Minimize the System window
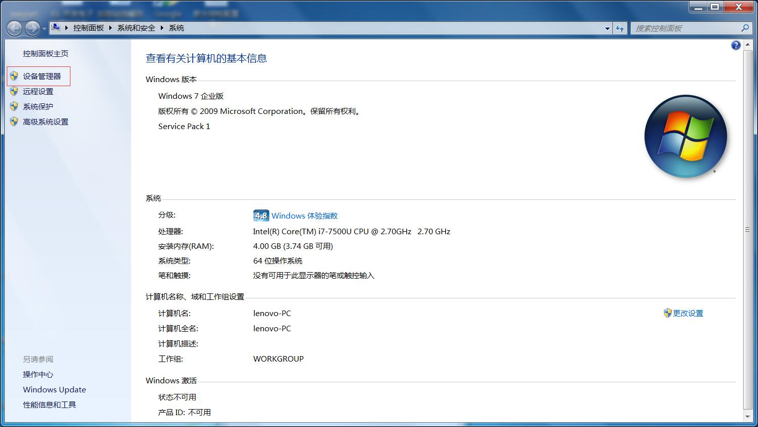758x427 pixels. (698, 7)
